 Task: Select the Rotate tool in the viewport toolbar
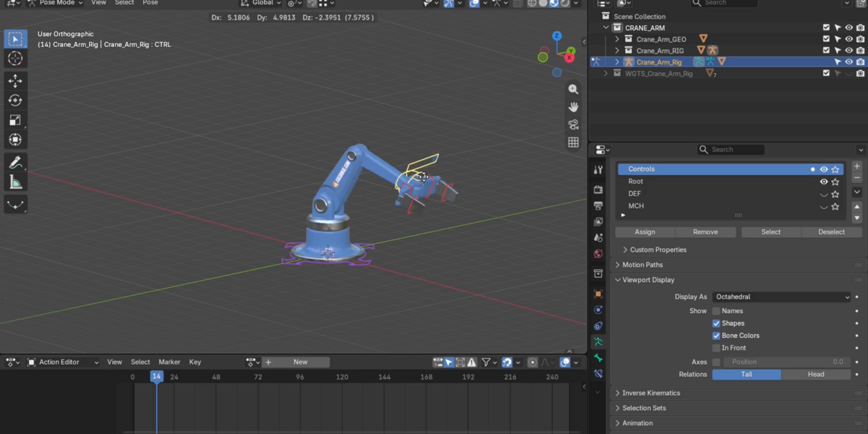(x=15, y=101)
